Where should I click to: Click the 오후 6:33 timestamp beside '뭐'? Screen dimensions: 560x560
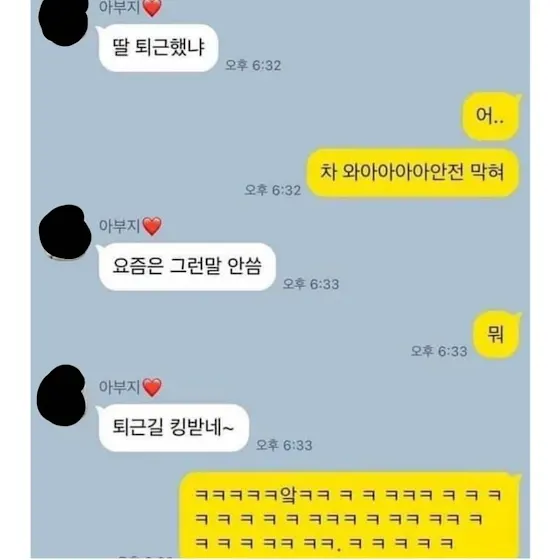tap(439, 351)
